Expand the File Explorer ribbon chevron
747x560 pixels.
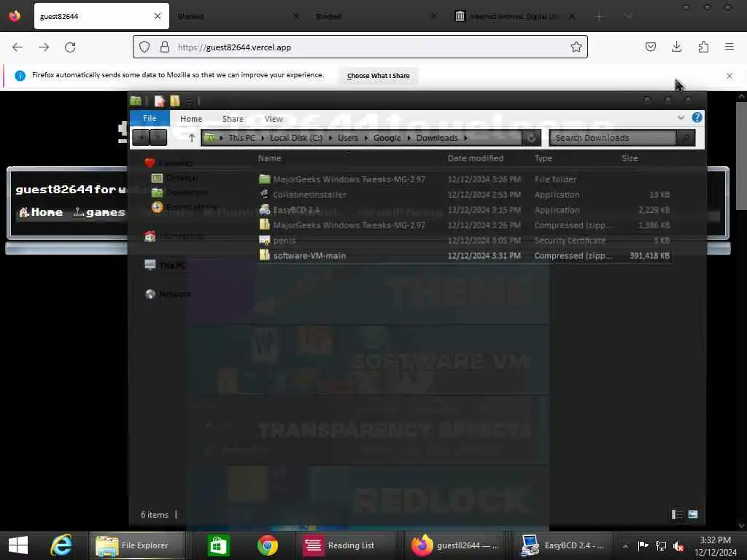tap(681, 117)
